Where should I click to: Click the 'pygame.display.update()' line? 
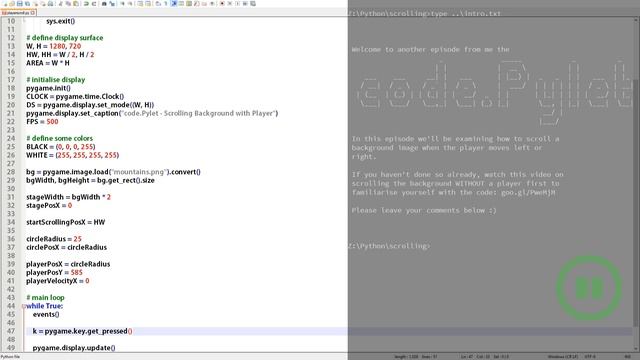(74, 348)
